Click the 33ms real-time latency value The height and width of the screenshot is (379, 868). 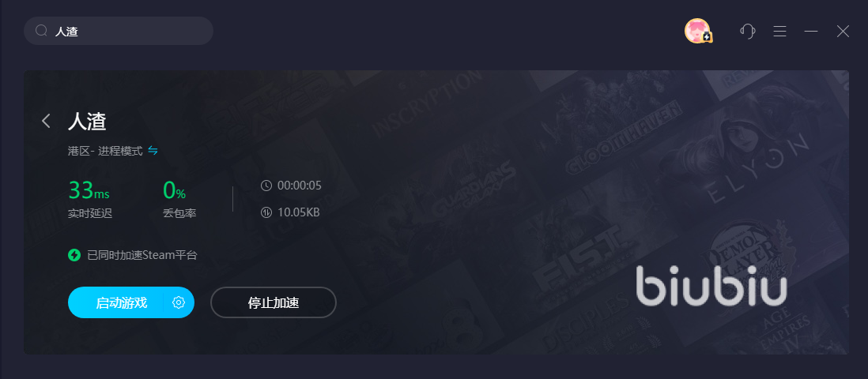click(89, 190)
